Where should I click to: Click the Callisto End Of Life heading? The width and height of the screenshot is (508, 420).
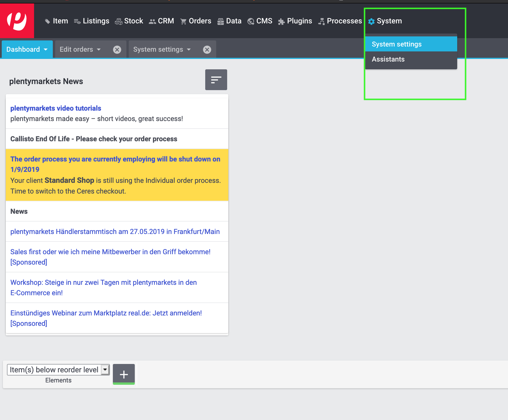94,139
